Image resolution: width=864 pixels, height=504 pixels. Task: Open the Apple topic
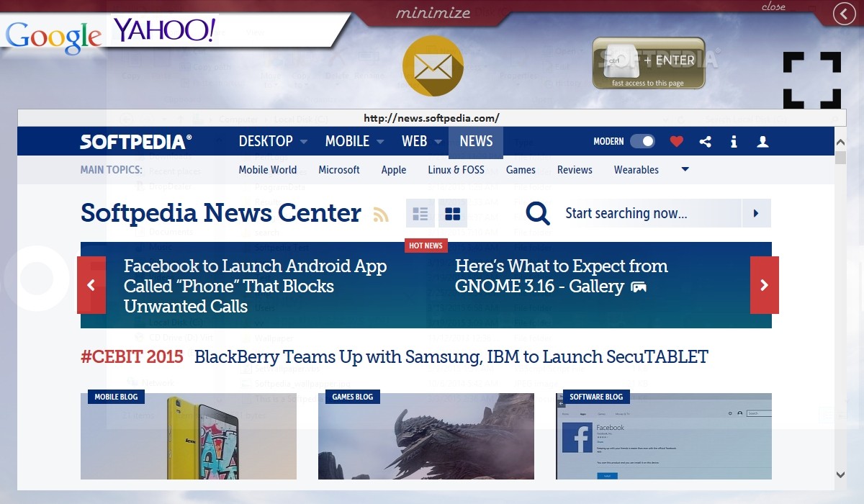tap(394, 170)
